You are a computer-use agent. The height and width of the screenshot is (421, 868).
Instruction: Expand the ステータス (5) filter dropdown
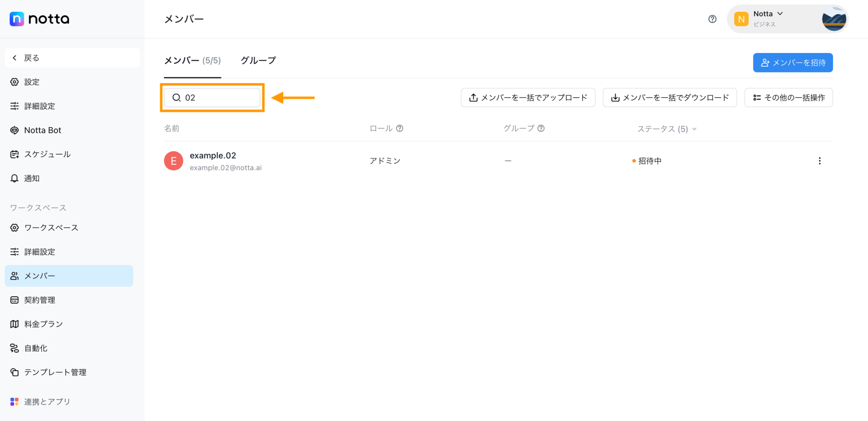point(667,129)
